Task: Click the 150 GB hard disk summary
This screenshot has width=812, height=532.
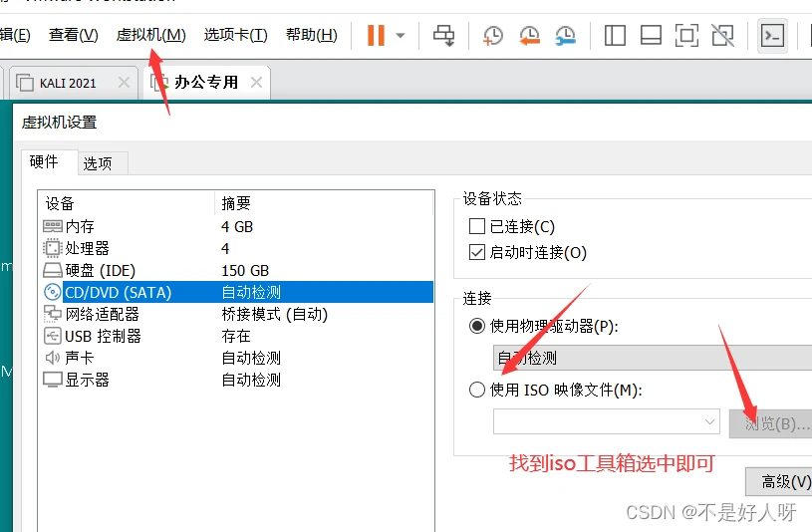Action: (245, 270)
